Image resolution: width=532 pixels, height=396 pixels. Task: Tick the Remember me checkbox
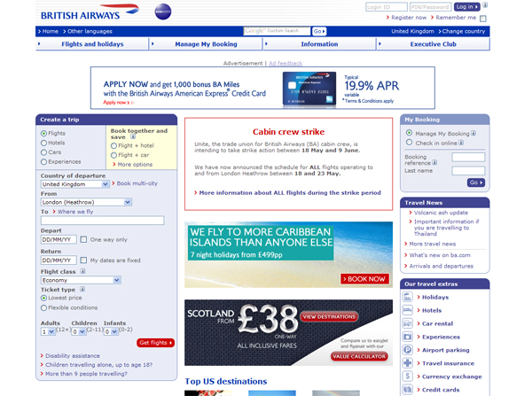click(483, 19)
